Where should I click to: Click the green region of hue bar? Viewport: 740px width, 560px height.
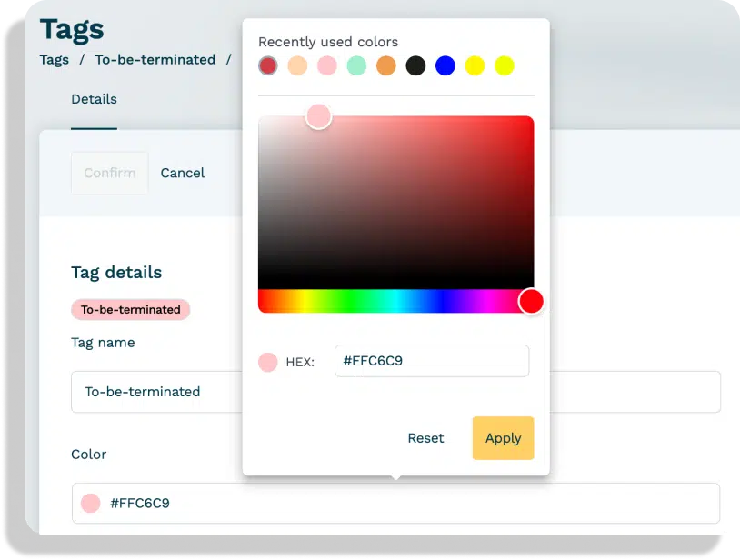click(x=352, y=301)
